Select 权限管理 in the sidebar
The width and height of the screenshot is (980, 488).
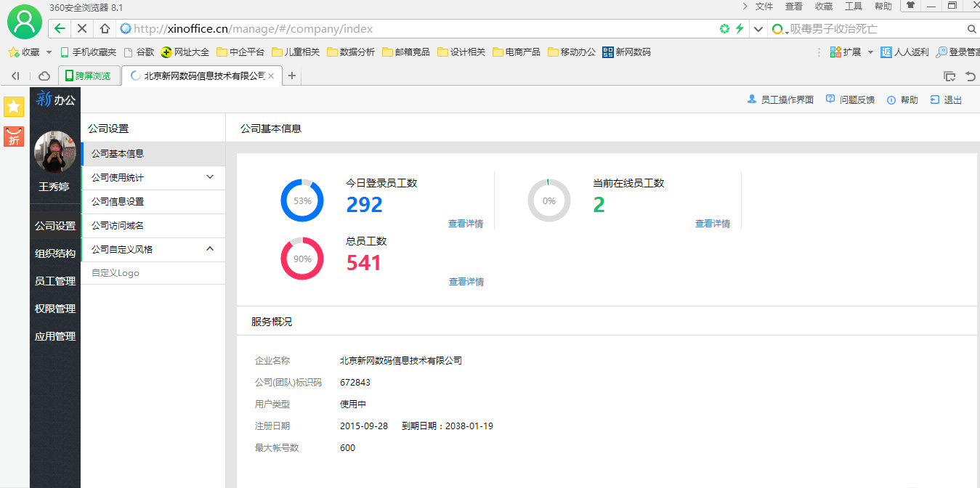point(55,309)
